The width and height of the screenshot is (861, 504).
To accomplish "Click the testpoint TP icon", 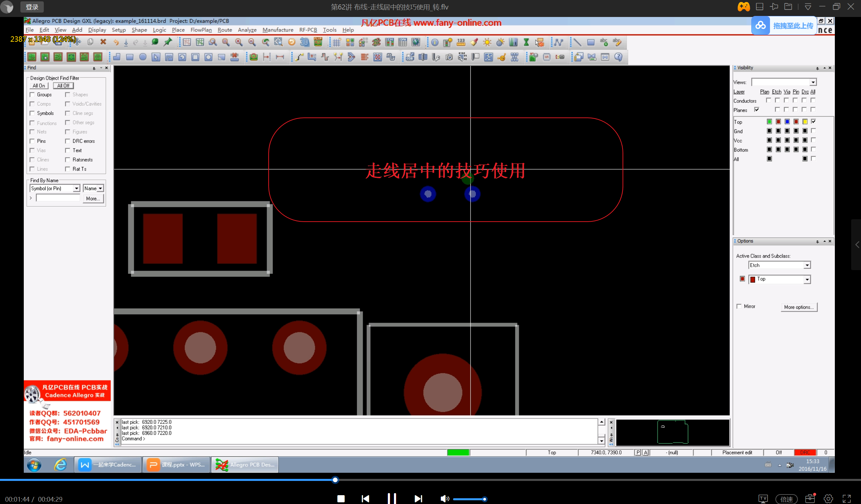I will tap(502, 57).
